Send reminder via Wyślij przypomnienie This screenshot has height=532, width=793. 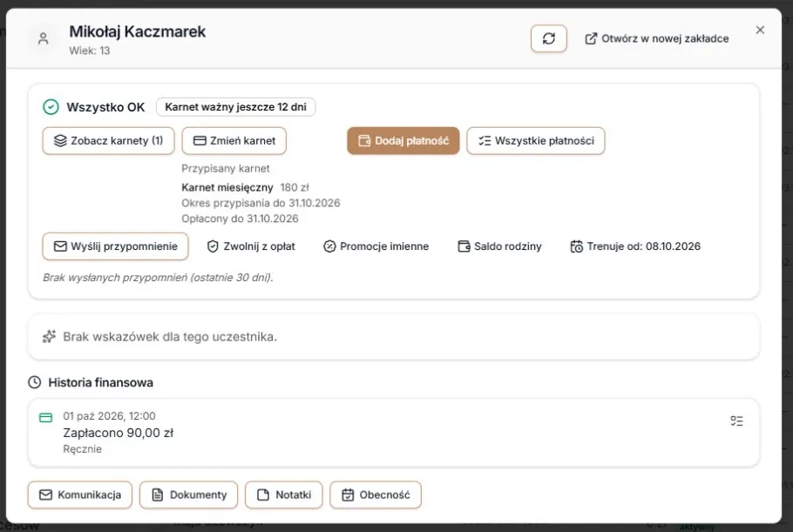115,246
